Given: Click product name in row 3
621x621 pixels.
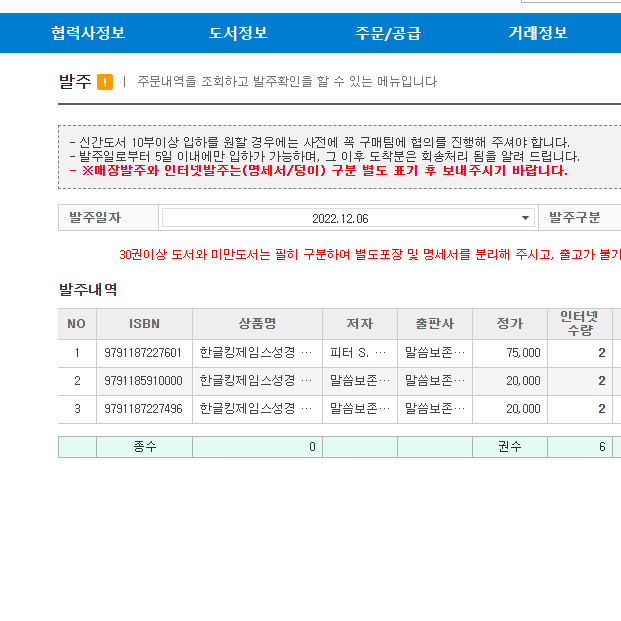Looking at the screenshot, I should (257, 409).
